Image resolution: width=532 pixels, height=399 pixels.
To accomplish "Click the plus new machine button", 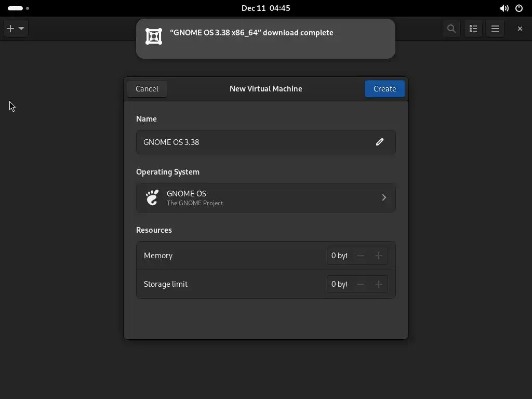I will click(x=10, y=29).
